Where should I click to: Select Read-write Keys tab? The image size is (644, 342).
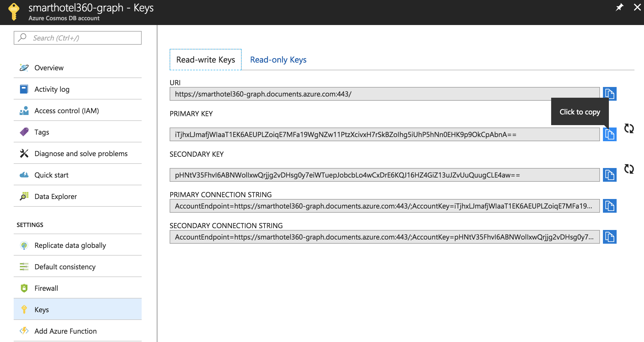tap(205, 60)
